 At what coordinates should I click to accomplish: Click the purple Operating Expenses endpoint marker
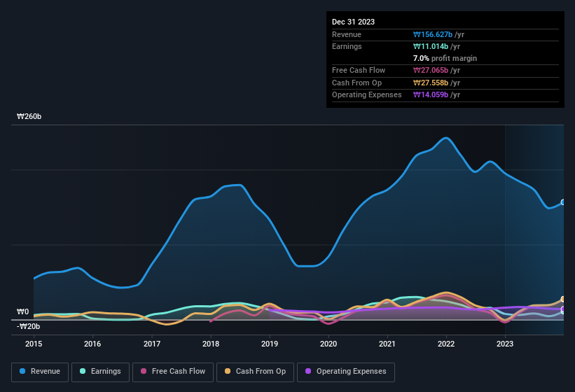coord(563,309)
